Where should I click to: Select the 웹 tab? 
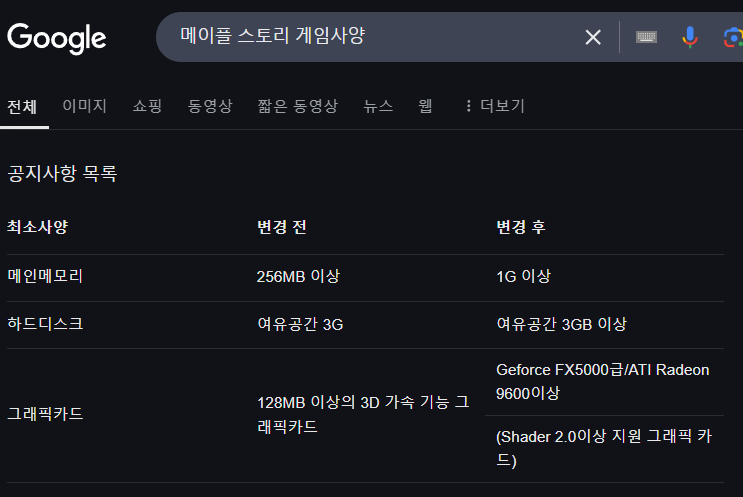(425, 106)
